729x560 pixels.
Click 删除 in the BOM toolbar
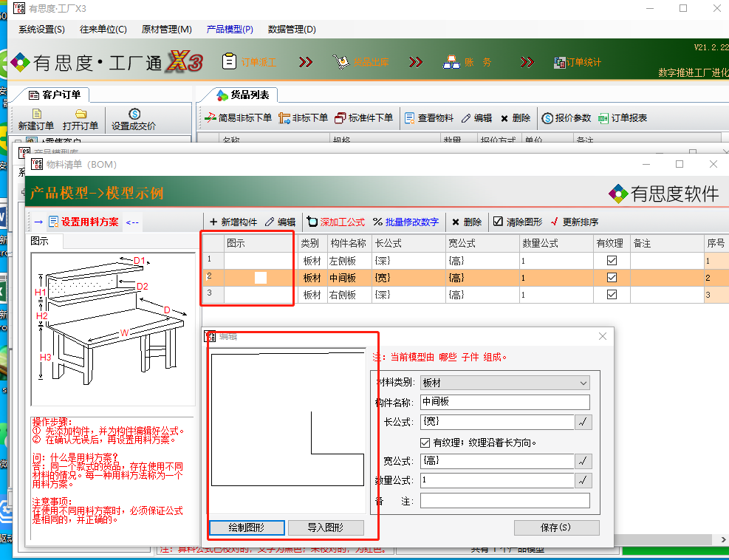pyautogui.click(x=467, y=222)
